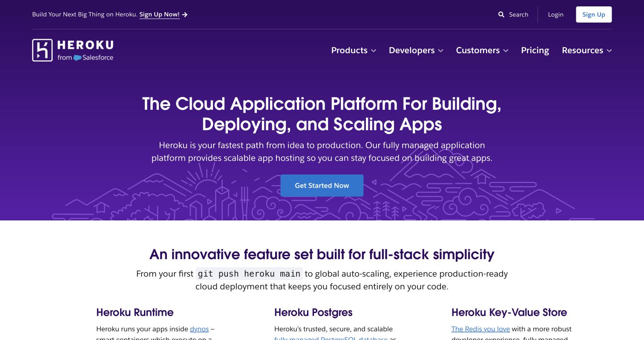The height and width of the screenshot is (340, 644).
Task: Expand the Resources menu chevron
Action: click(x=609, y=51)
